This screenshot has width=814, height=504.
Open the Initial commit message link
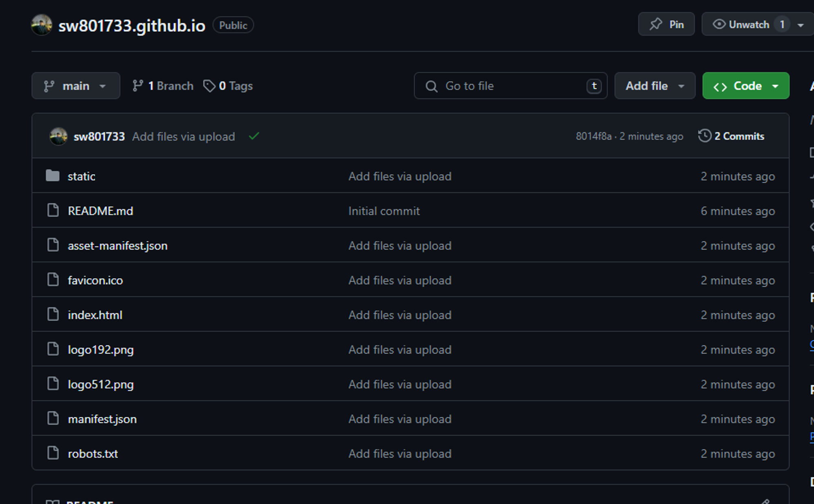tap(384, 211)
